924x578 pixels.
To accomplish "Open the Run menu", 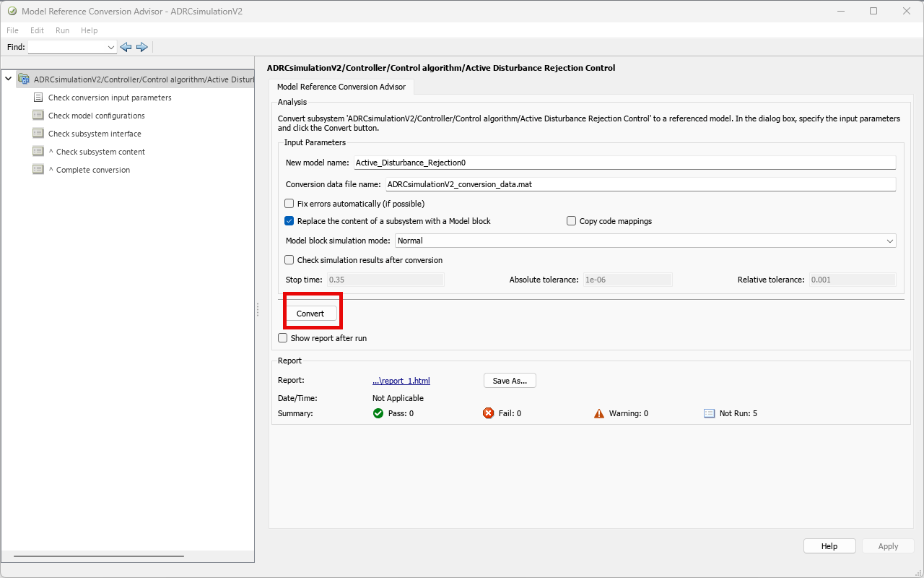I will point(62,30).
